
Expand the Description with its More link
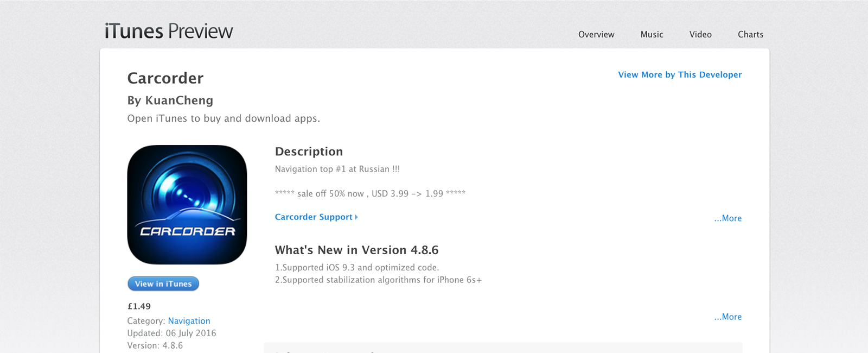(728, 218)
